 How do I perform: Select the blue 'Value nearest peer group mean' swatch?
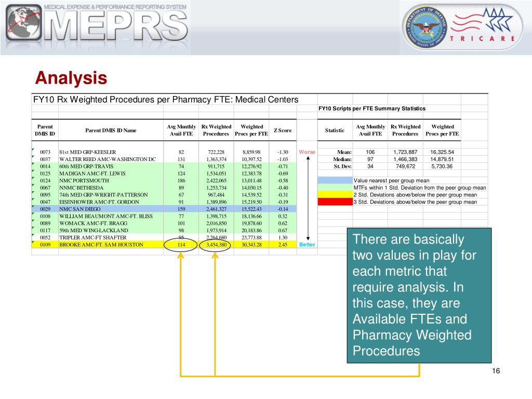[335, 180]
